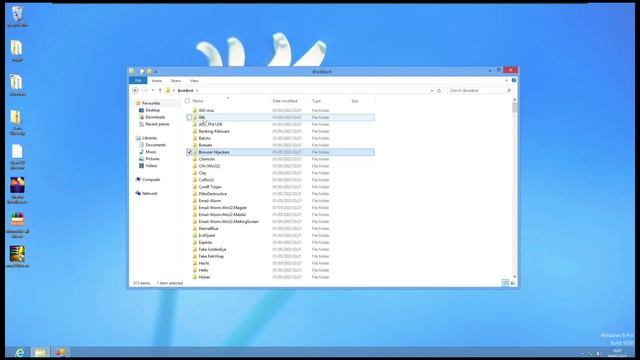Select the Recent places sidebar icon
This screenshot has width=640, height=360.
pos(141,124)
